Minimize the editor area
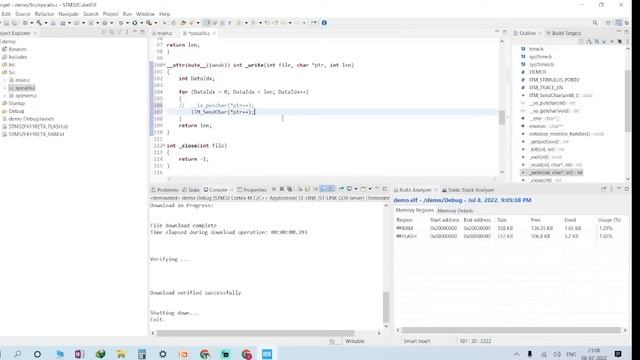The image size is (640, 360). click(x=497, y=32)
